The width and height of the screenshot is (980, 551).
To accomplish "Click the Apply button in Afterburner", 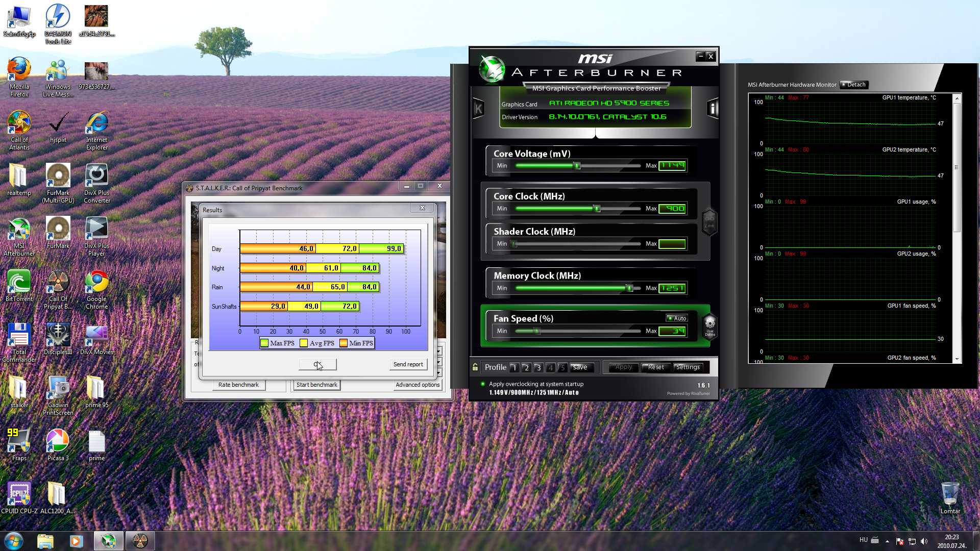I will coord(624,367).
